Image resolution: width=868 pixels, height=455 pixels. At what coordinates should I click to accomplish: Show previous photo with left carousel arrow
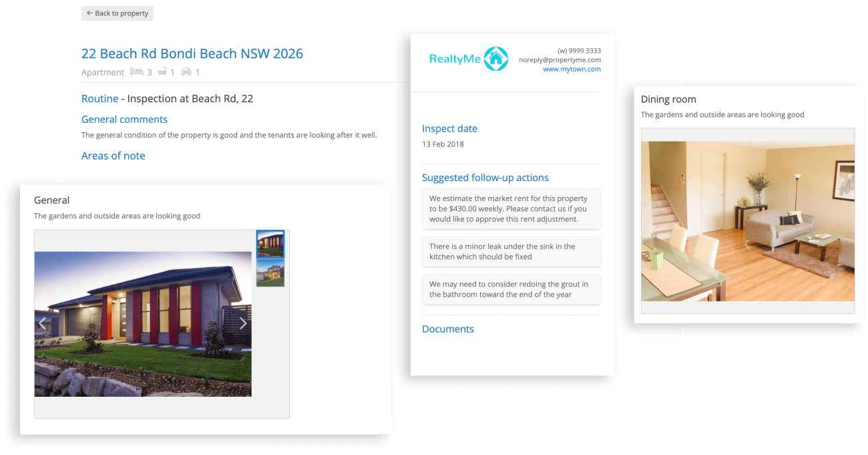(x=43, y=323)
